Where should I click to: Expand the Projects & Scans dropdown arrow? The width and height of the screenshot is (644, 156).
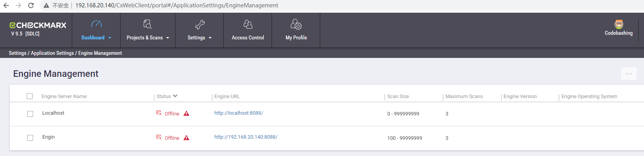pos(168,38)
